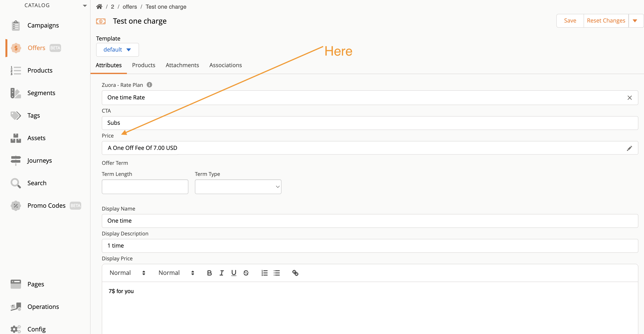Switch to the Products tab
644x334 pixels.
144,65
